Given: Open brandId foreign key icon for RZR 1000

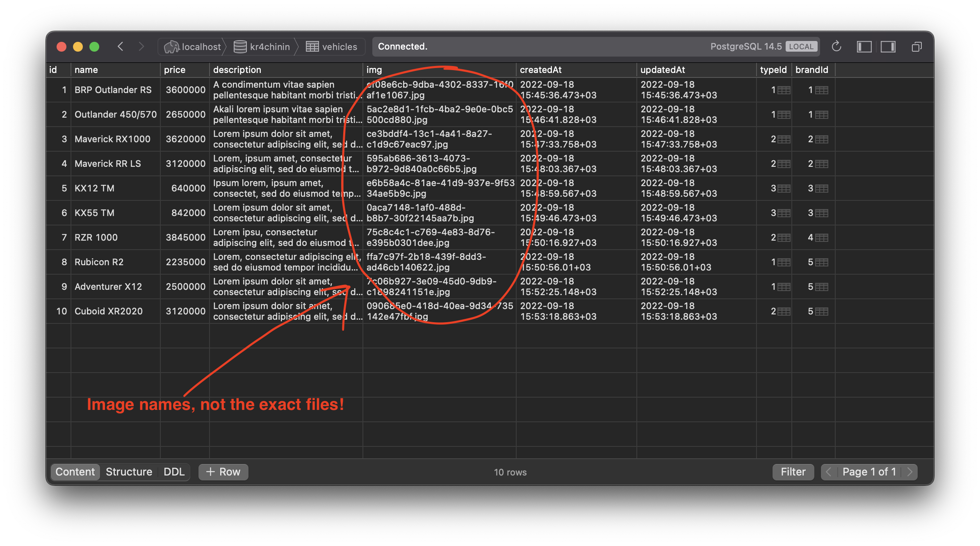Looking at the screenshot, I should point(821,238).
